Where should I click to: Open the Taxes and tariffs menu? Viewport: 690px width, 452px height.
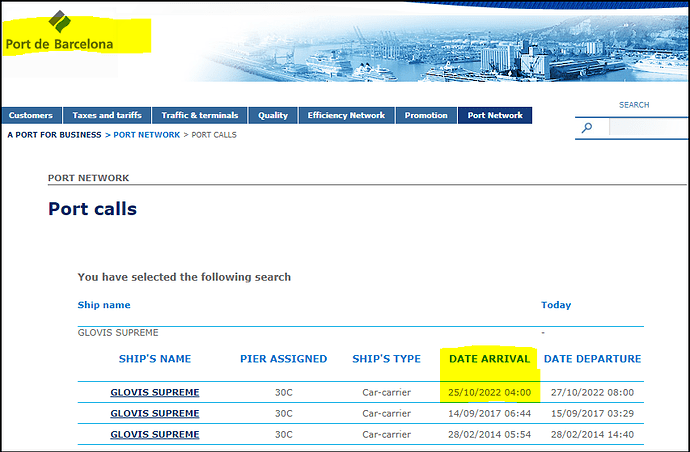[x=107, y=115]
